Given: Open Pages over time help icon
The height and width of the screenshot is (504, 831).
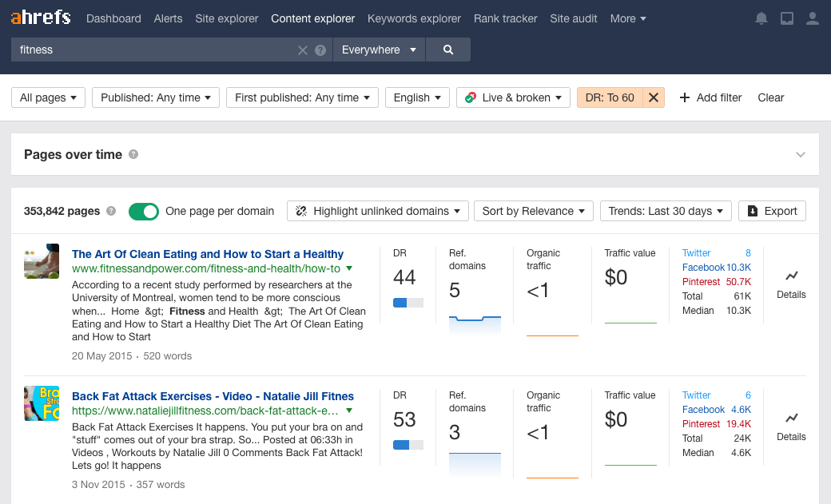Looking at the screenshot, I should point(133,154).
